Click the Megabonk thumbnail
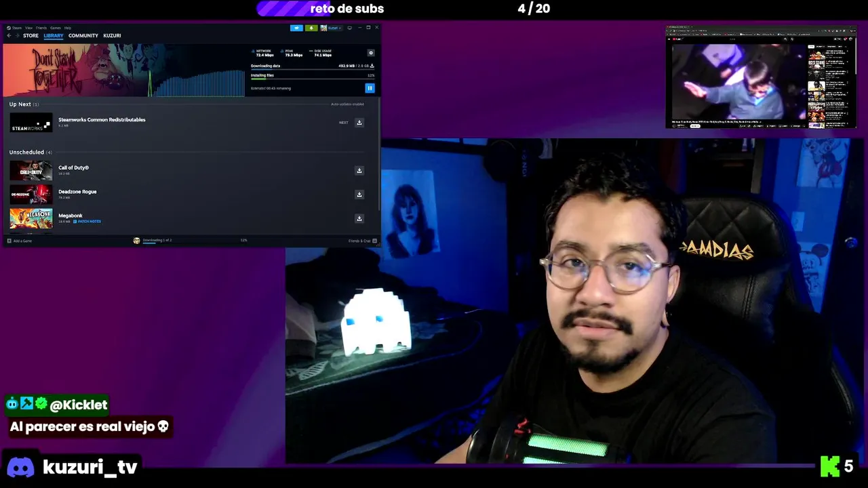The height and width of the screenshot is (488, 868). click(x=31, y=218)
